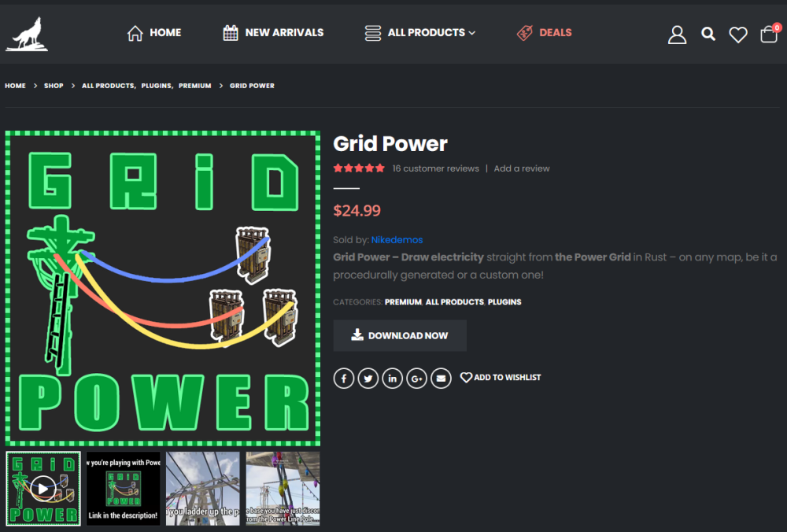Viewport: 787px width, 532px height.
Task: Open the wishlist heart icon in header
Action: pyautogui.click(x=737, y=35)
